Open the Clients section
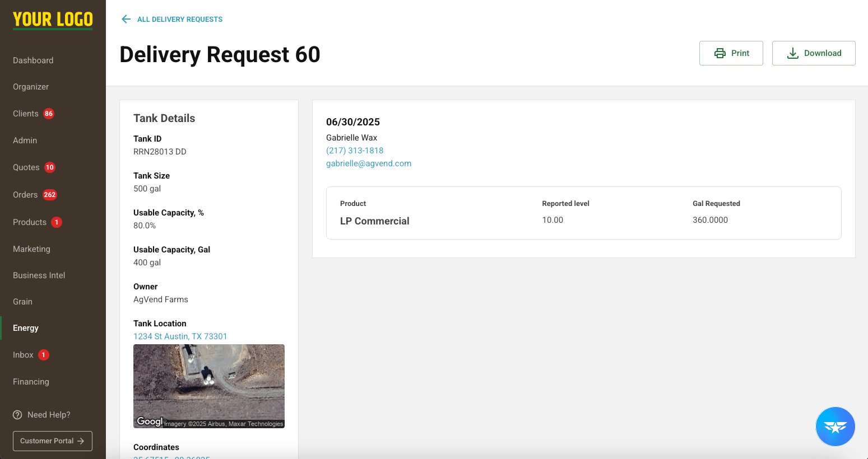The width and height of the screenshot is (868, 459). pos(26,114)
